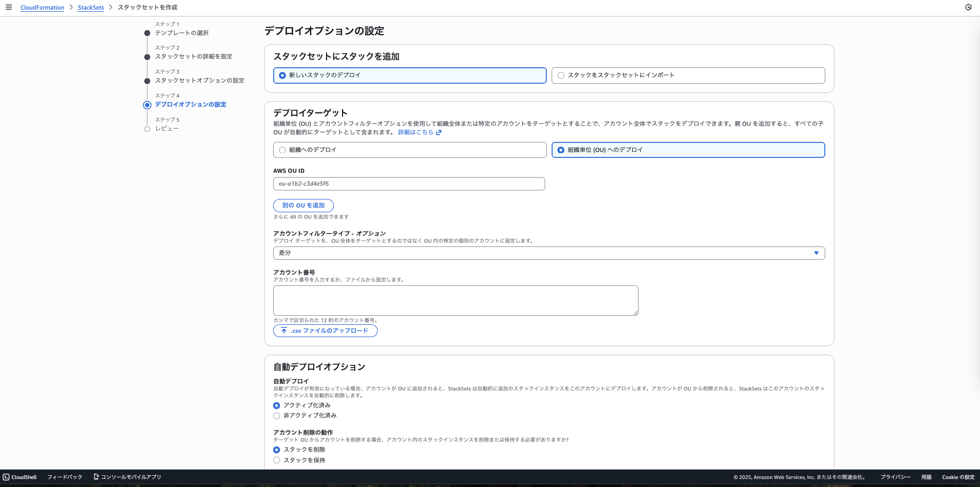This screenshot has height=487, width=980.
Task: Focus the AWS OU ID input field
Action: click(409, 183)
